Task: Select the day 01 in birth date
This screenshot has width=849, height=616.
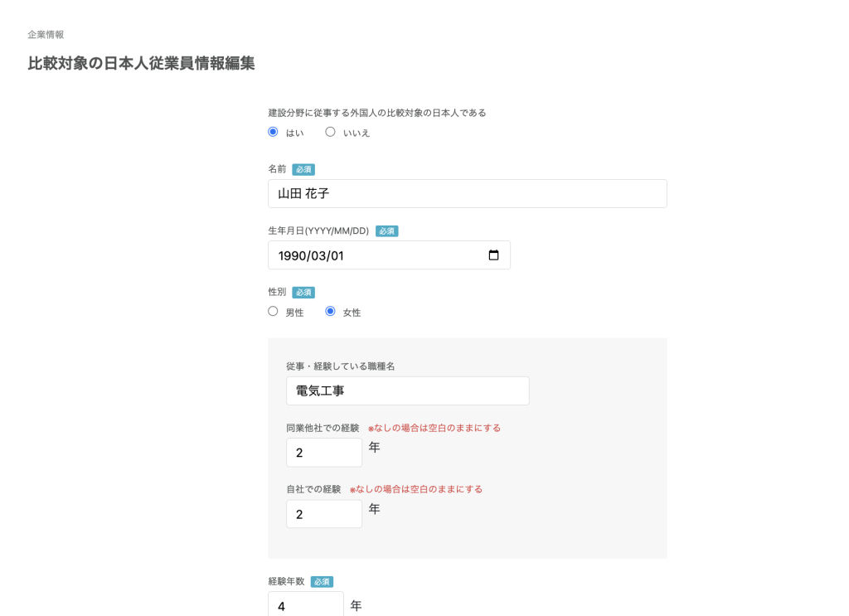Action: 337,256
